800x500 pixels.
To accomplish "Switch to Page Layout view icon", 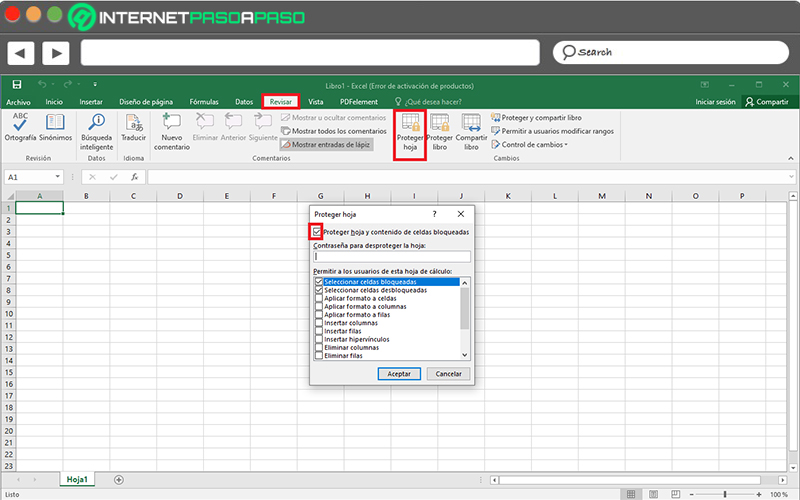I will [654, 494].
